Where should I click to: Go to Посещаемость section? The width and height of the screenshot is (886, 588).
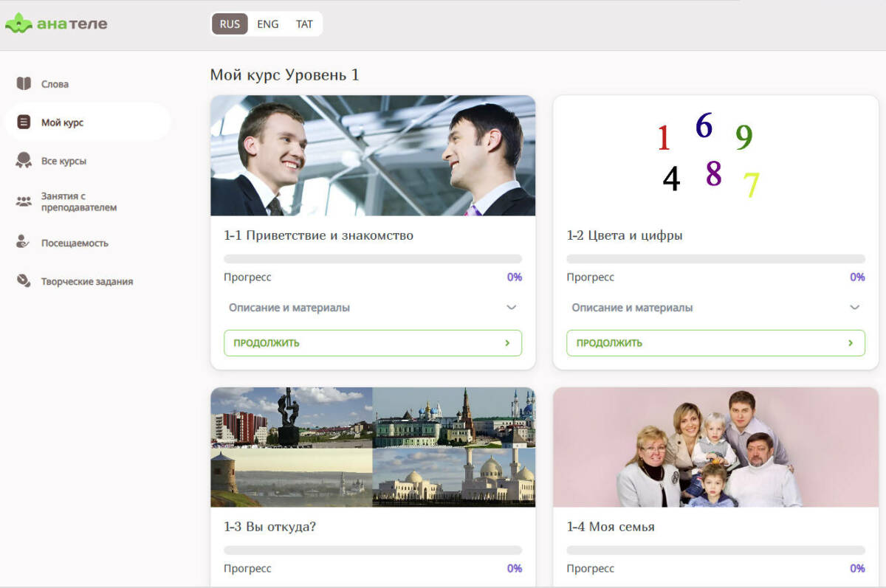click(75, 243)
